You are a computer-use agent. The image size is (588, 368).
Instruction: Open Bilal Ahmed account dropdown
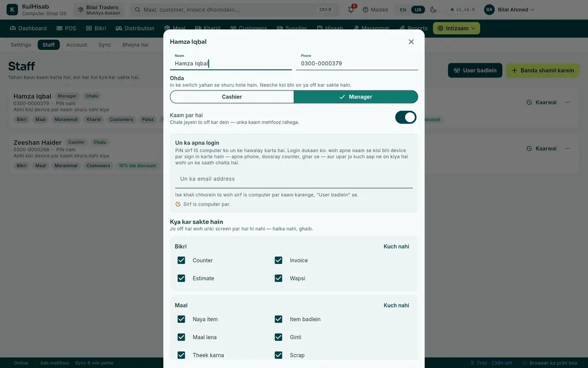[x=509, y=9]
